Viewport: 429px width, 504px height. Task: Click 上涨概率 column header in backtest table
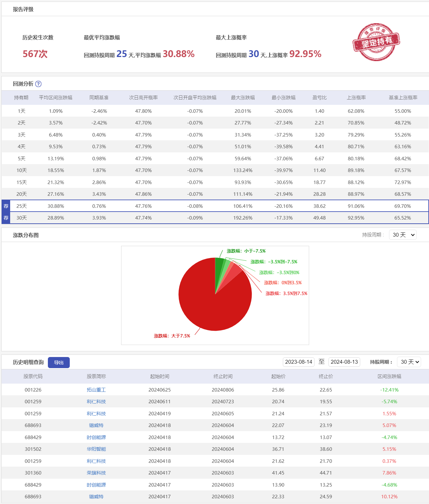(356, 98)
